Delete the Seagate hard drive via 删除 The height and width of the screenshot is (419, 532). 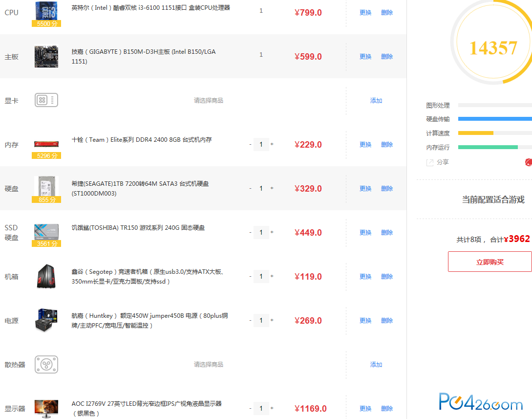point(387,188)
